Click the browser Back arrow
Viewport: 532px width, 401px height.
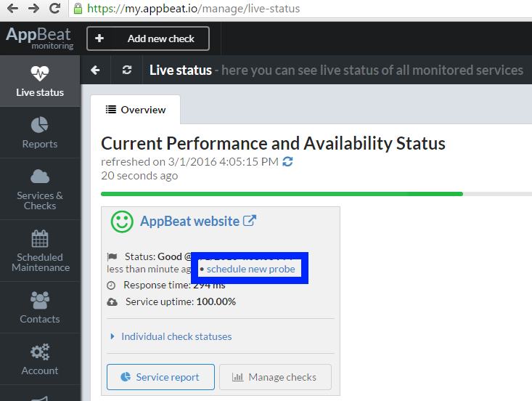tap(12, 8)
